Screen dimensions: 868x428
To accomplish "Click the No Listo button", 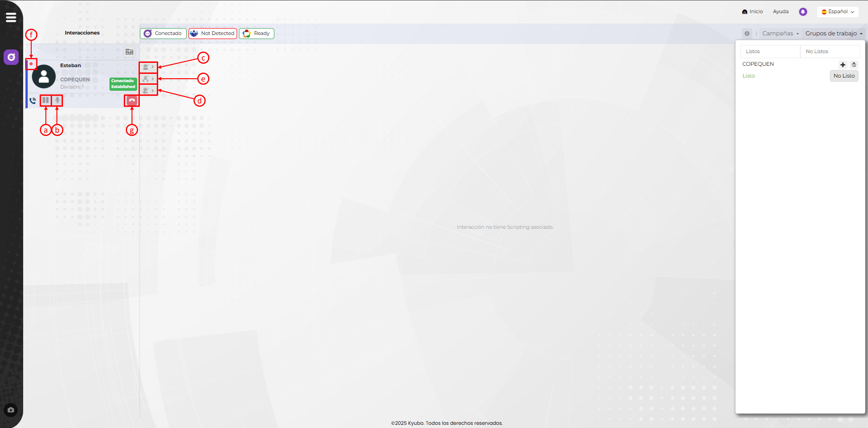I will 844,76.
